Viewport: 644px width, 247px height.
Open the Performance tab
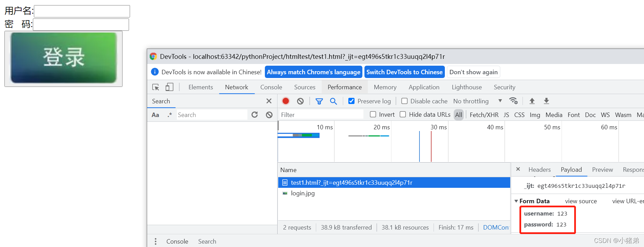click(345, 87)
